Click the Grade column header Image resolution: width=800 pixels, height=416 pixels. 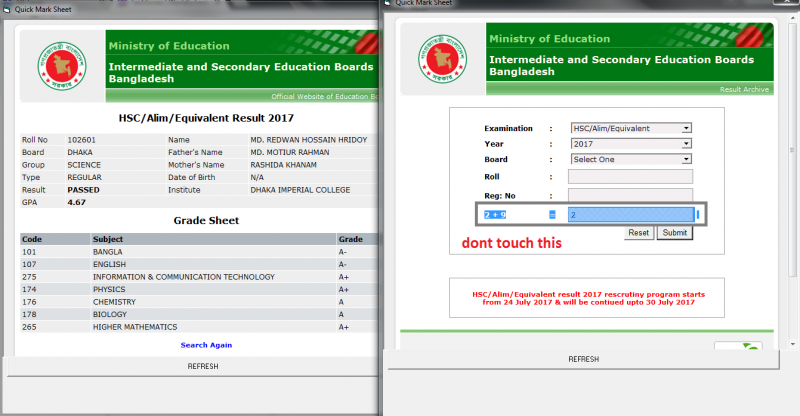point(357,239)
